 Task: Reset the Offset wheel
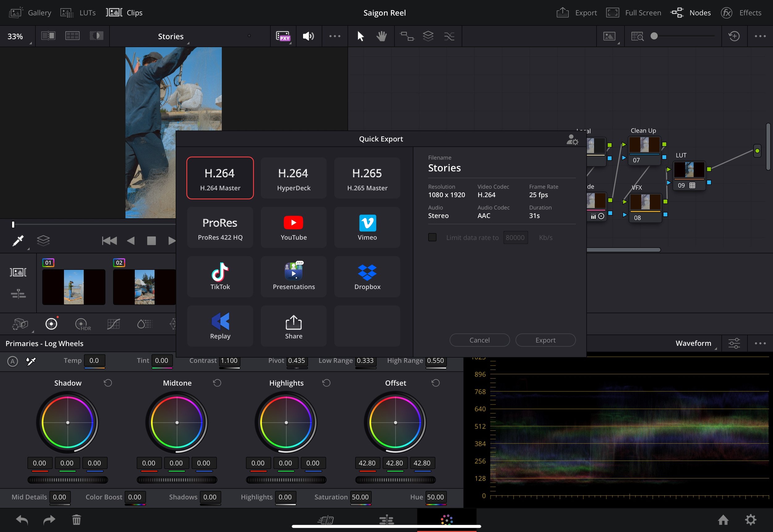(x=435, y=383)
